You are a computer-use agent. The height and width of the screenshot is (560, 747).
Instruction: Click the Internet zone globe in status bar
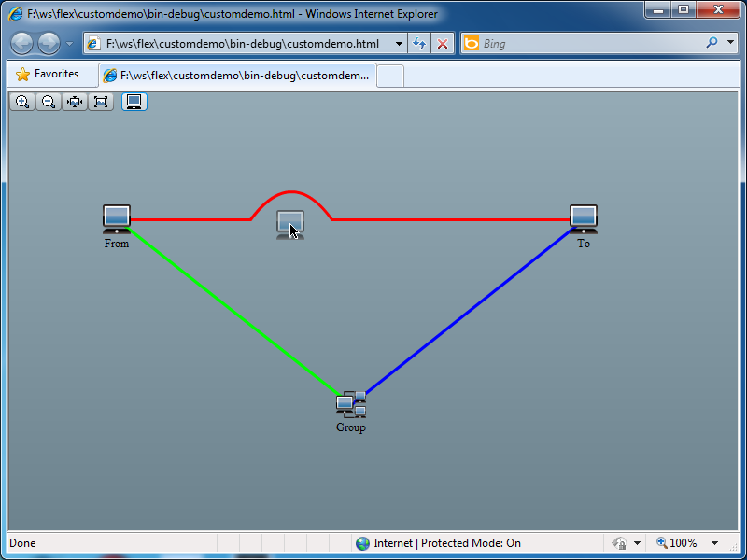pyautogui.click(x=362, y=543)
